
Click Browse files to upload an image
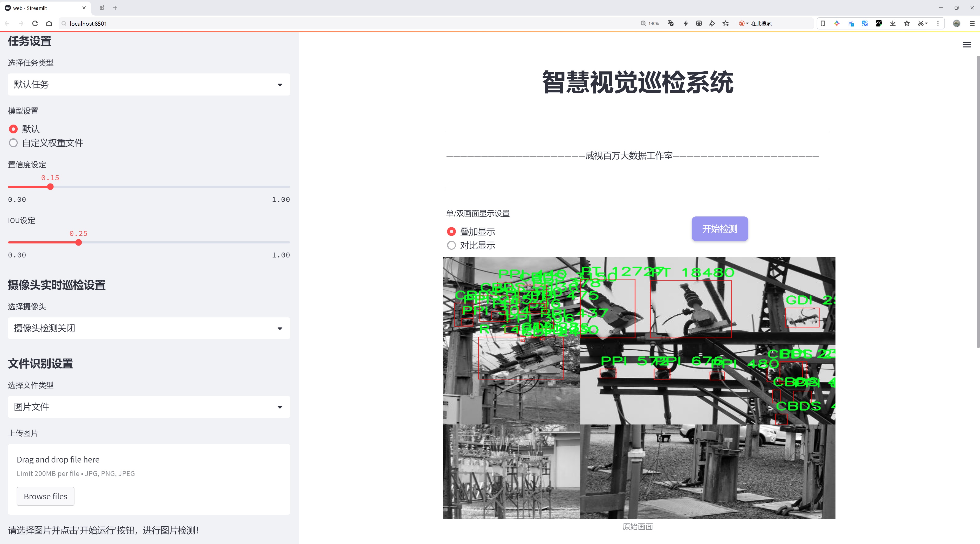45,496
